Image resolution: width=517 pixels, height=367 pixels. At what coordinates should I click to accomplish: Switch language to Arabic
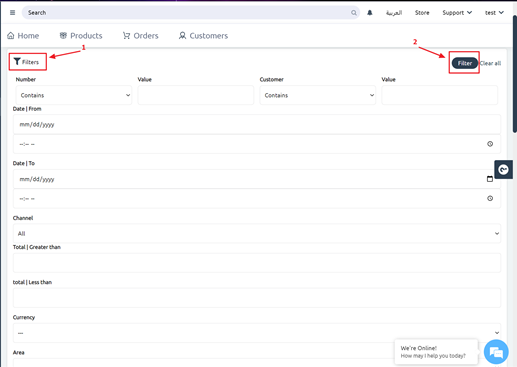coord(394,13)
